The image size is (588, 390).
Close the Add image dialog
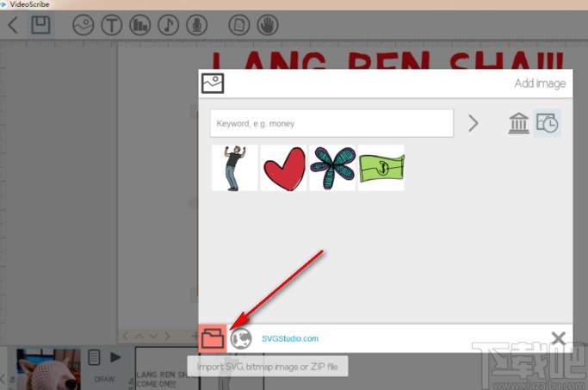click(x=559, y=338)
